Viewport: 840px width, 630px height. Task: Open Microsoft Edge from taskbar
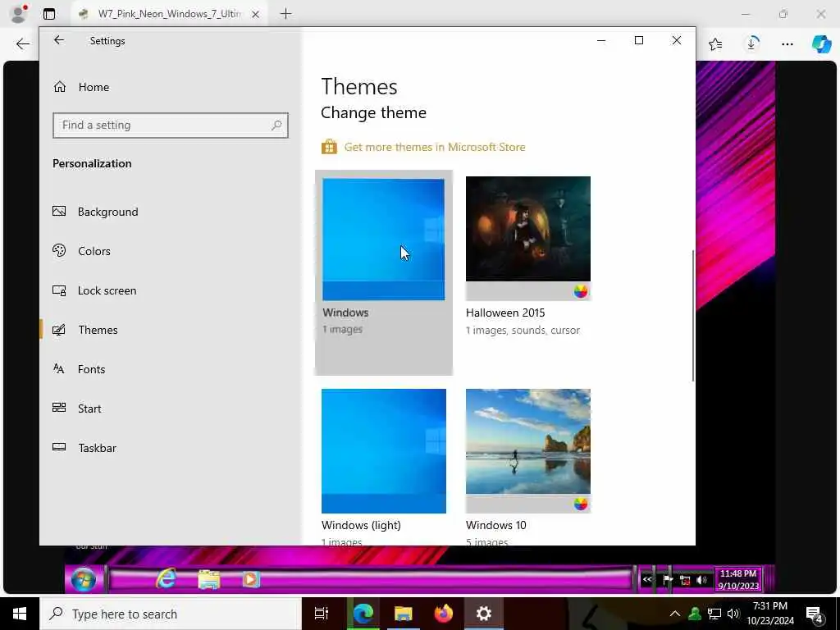(363, 614)
